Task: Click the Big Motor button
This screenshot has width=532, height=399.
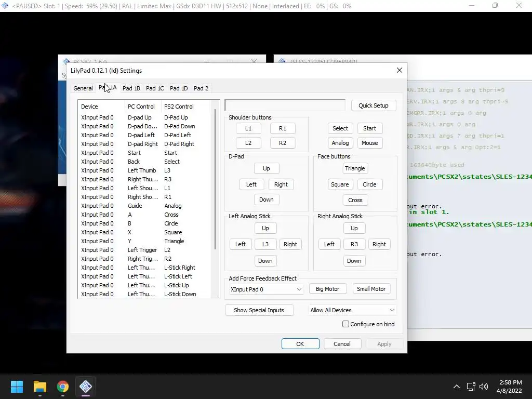Action: click(x=328, y=289)
